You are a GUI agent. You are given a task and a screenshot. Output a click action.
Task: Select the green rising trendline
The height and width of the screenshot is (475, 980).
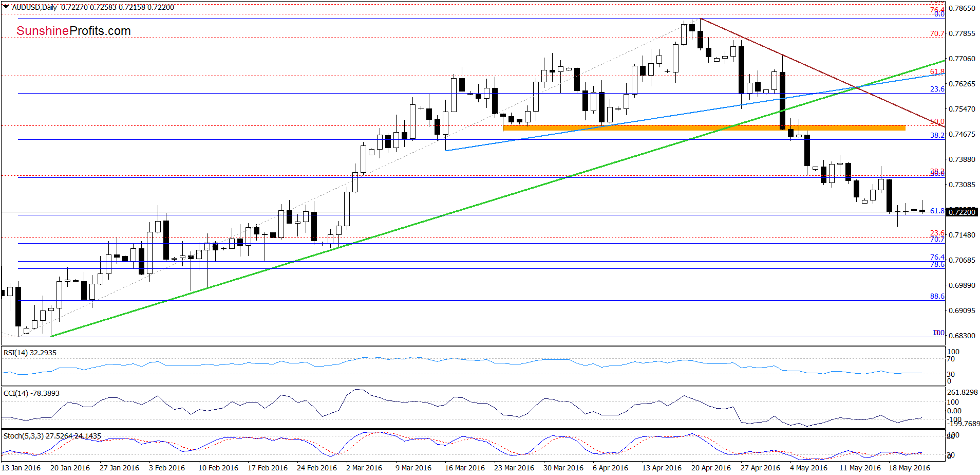point(498,198)
